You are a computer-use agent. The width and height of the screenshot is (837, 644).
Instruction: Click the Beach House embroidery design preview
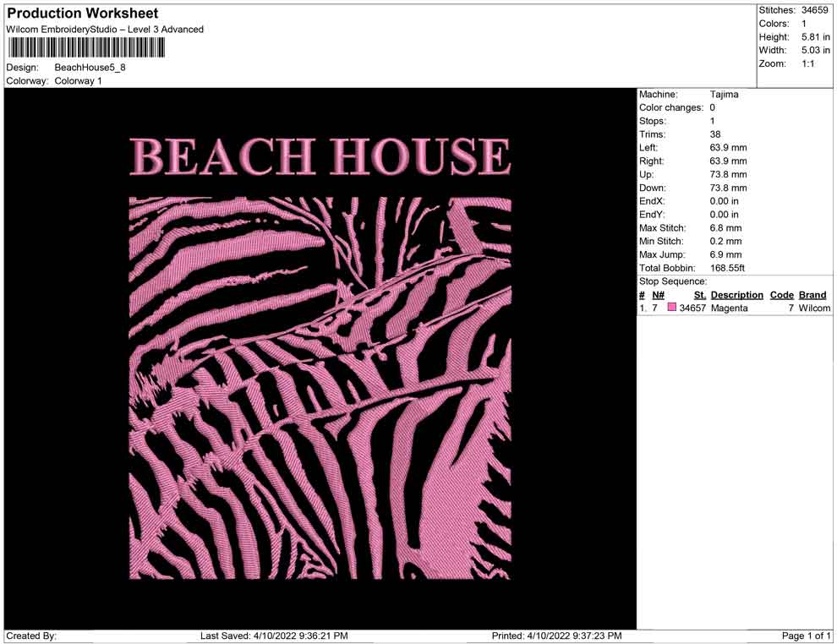(x=320, y=358)
